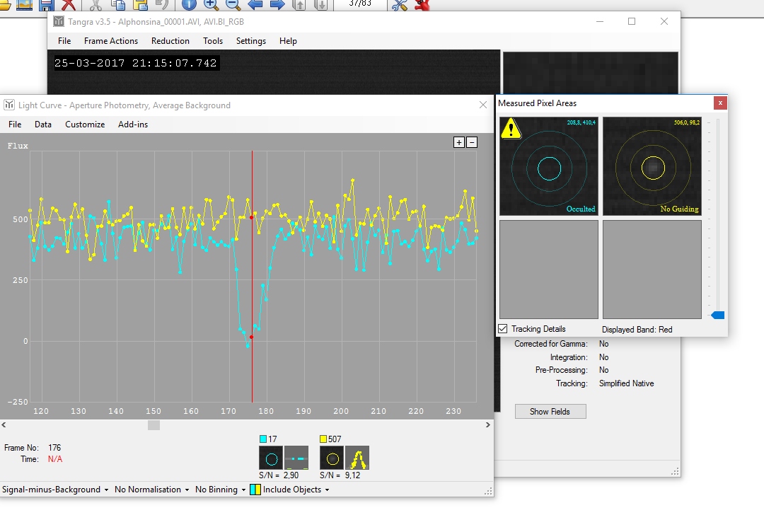Click the plus button on the light curve

pyautogui.click(x=459, y=142)
